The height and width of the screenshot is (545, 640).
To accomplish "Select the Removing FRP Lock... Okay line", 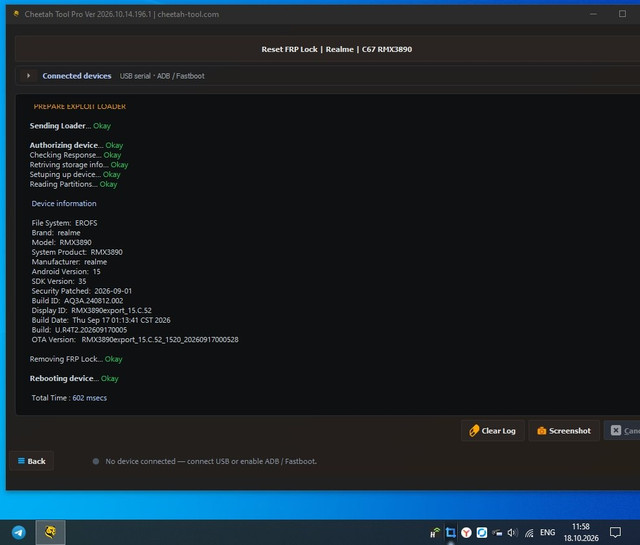I will [76, 359].
